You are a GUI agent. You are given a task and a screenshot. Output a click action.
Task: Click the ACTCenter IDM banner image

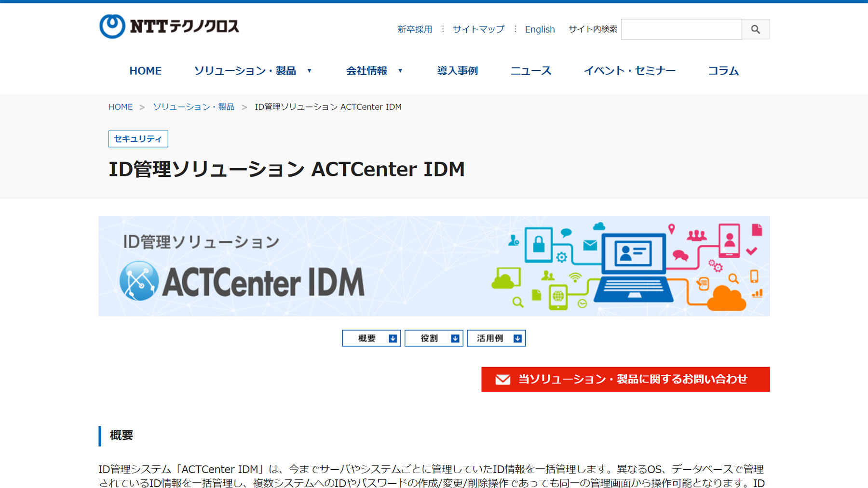[434, 266]
